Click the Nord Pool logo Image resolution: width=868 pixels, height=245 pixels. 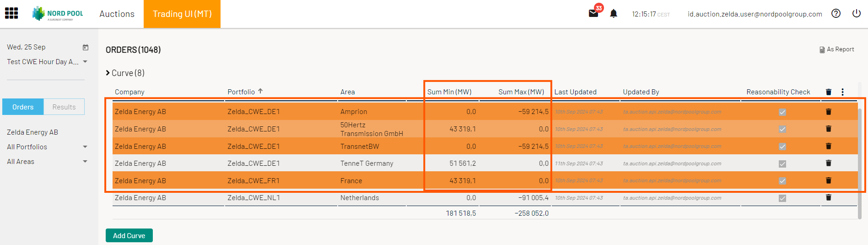pyautogui.click(x=58, y=14)
